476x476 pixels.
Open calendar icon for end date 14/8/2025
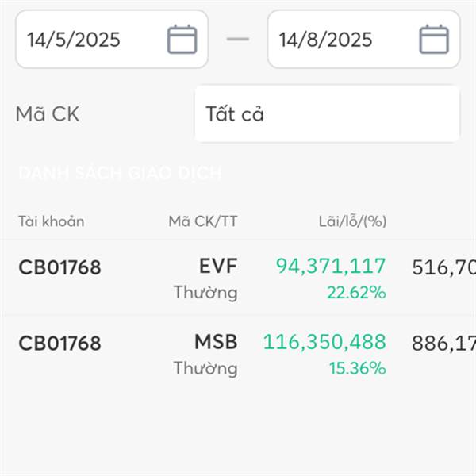point(434,40)
